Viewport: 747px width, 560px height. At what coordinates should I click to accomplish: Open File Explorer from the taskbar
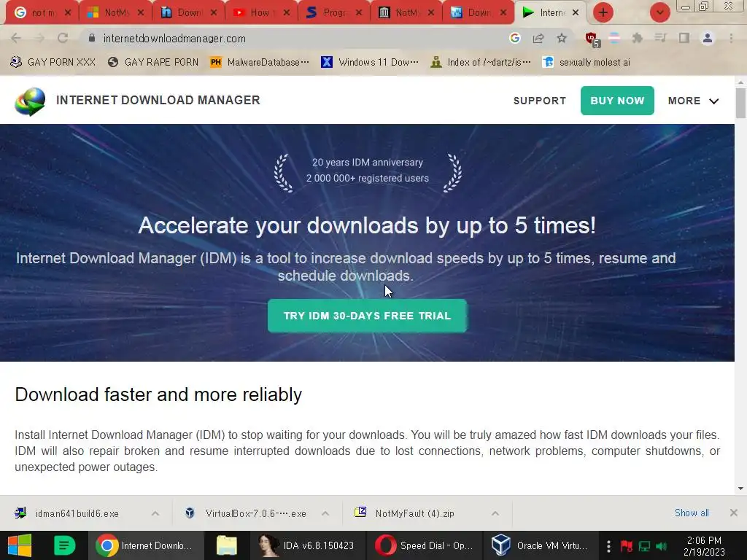(227, 545)
